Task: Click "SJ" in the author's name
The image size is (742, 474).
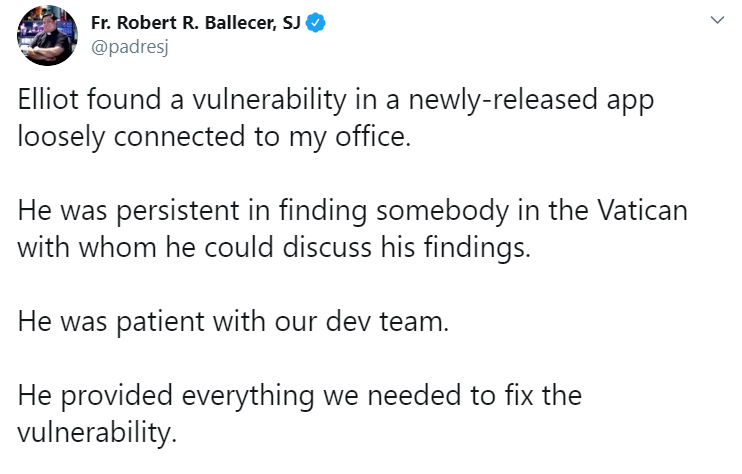Action: click(292, 23)
